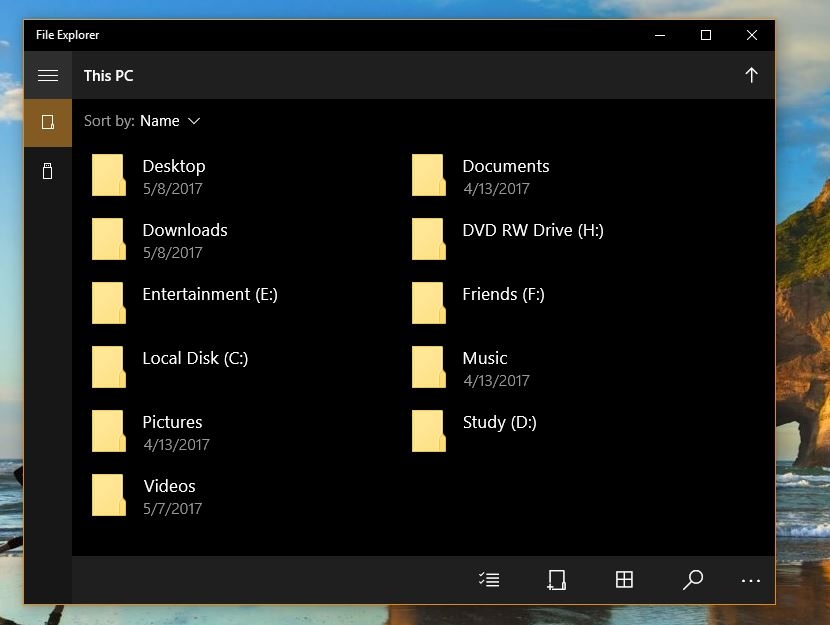Open more options via the ellipsis icon

(753, 579)
